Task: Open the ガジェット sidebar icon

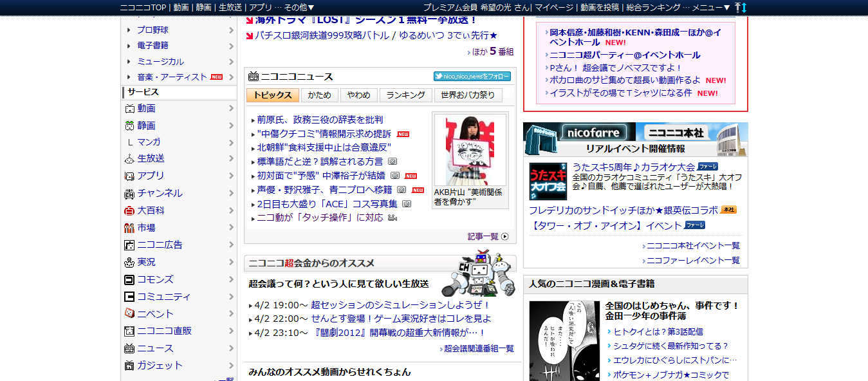Action: pyautogui.click(x=129, y=366)
